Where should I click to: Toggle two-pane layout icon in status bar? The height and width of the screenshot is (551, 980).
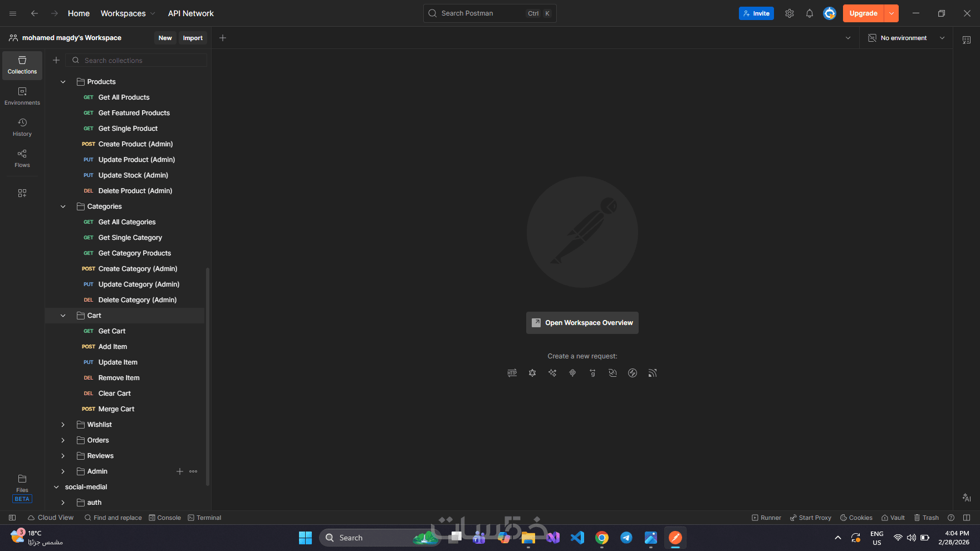click(967, 518)
